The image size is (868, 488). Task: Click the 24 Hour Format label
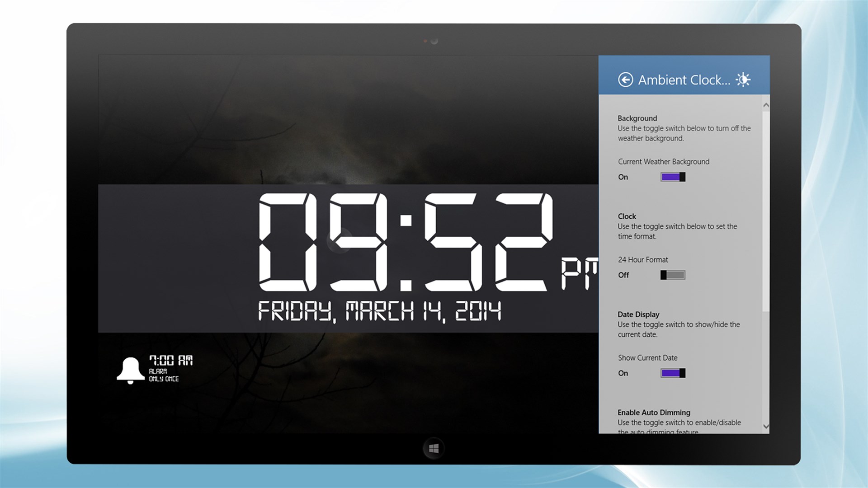(x=643, y=260)
